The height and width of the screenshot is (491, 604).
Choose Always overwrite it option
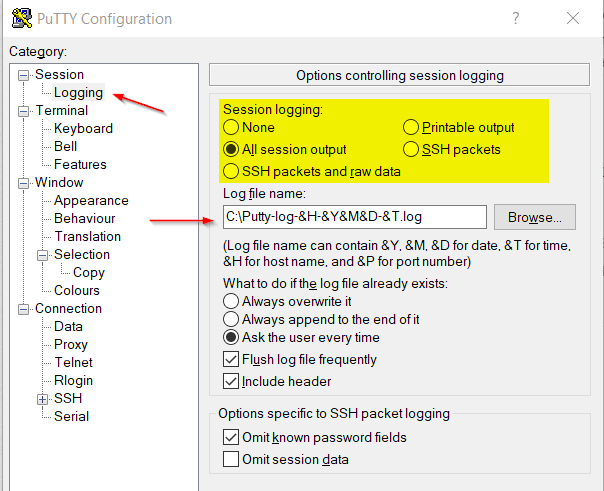pyautogui.click(x=232, y=301)
